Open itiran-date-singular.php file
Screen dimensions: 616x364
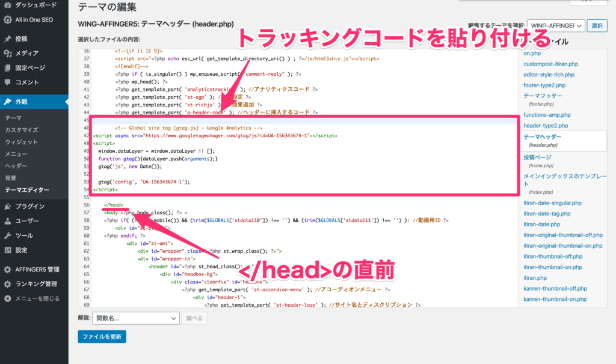(x=552, y=203)
